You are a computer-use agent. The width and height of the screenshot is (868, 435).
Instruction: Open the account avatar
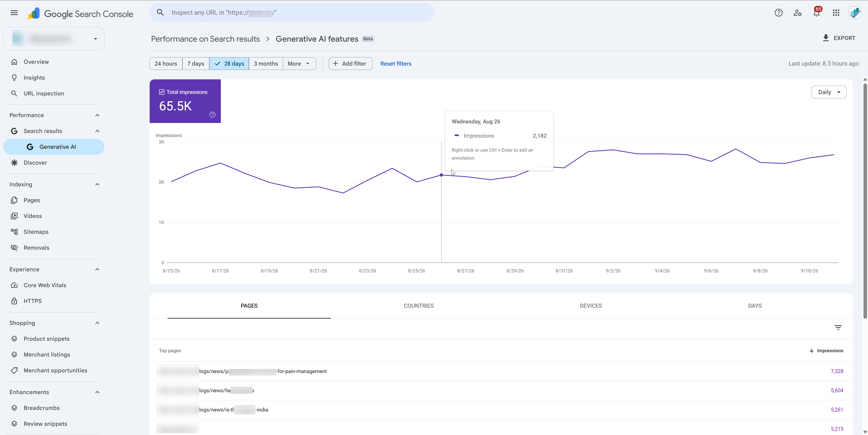pos(855,13)
